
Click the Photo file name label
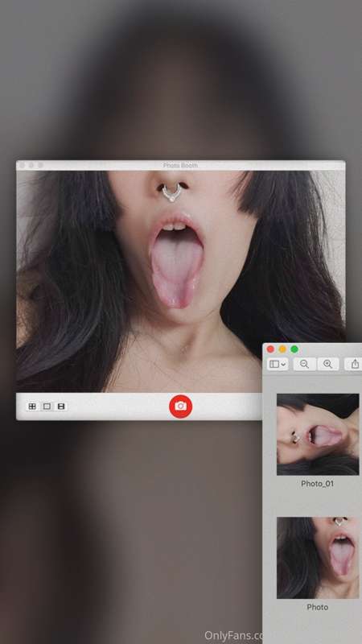point(317,607)
